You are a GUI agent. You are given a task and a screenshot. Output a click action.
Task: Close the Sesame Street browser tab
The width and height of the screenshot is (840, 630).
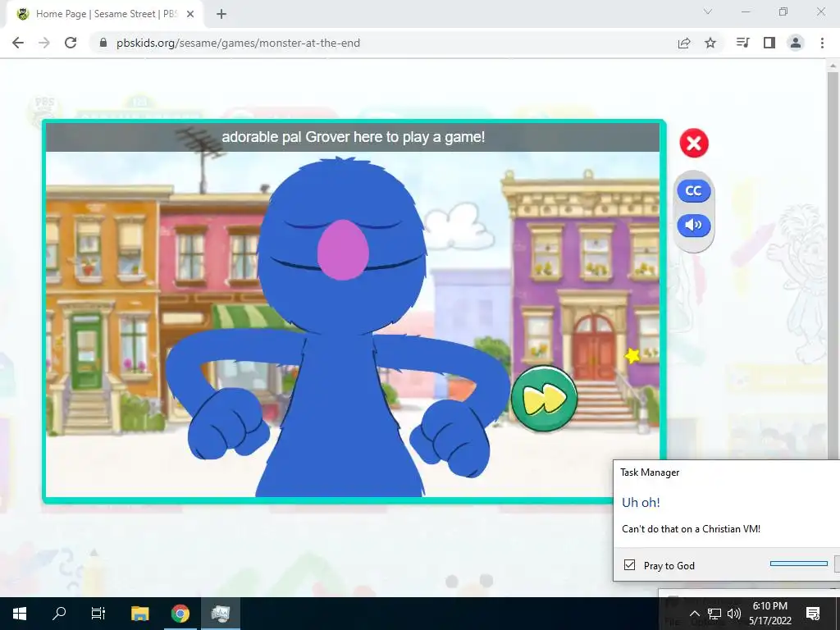pos(190,14)
